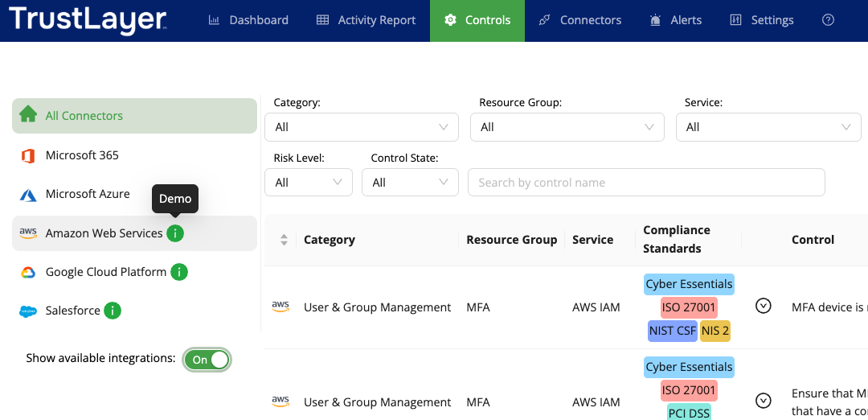Screen dimensions: 868x420
Task: Click second row's ISO 27001 tag
Action: [x=690, y=391]
